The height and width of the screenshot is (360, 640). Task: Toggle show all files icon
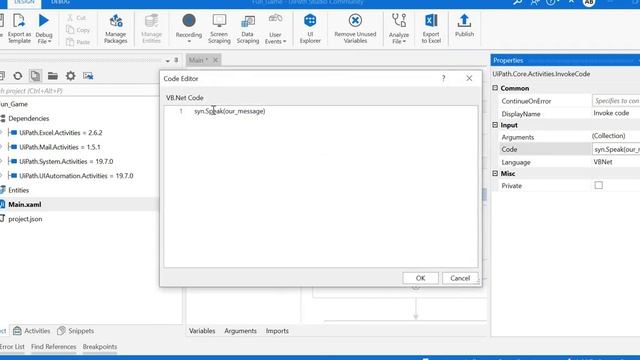click(35, 76)
